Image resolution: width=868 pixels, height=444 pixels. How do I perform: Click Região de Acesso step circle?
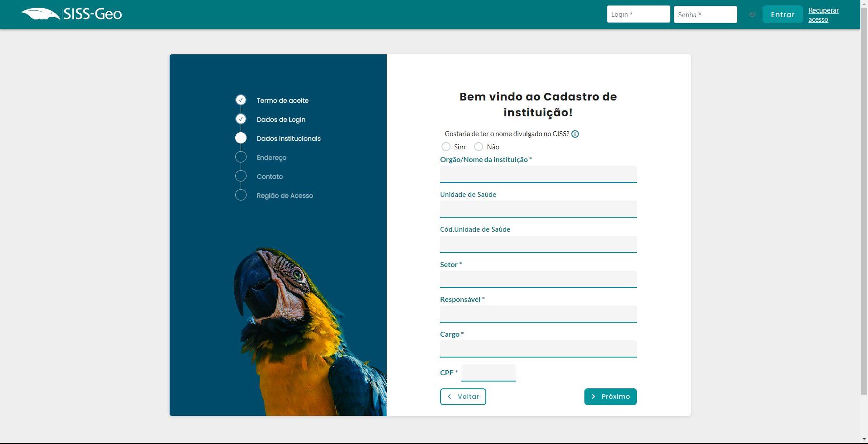point(241,195)
